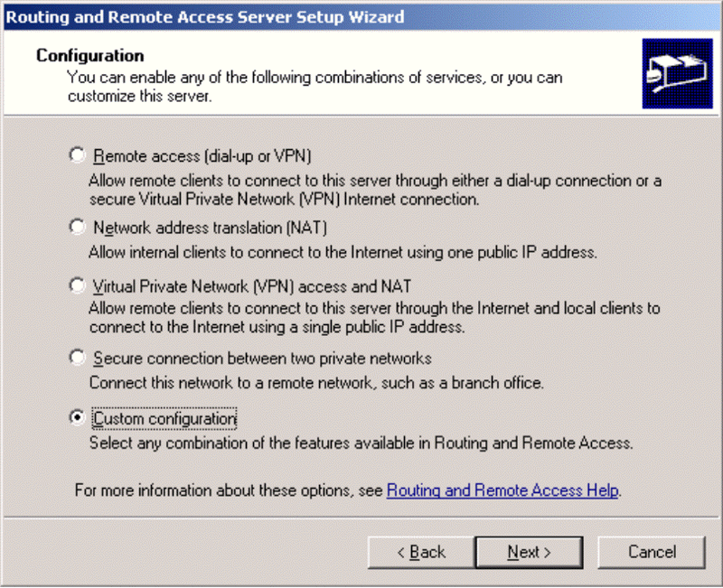Click the Secure connection between two private networks label
The height and width of the screenshot is (588, 723).
(262, 359)
